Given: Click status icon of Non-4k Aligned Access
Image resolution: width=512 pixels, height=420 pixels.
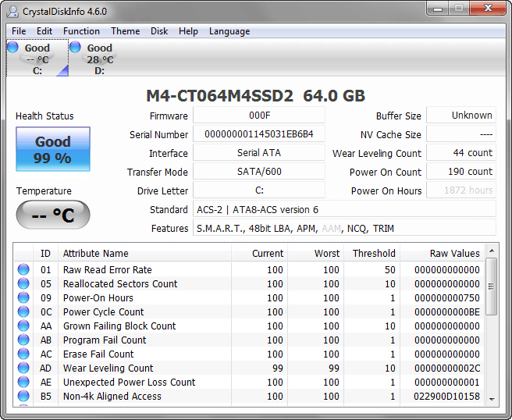Looking at the screenshot, I should 23,396.
